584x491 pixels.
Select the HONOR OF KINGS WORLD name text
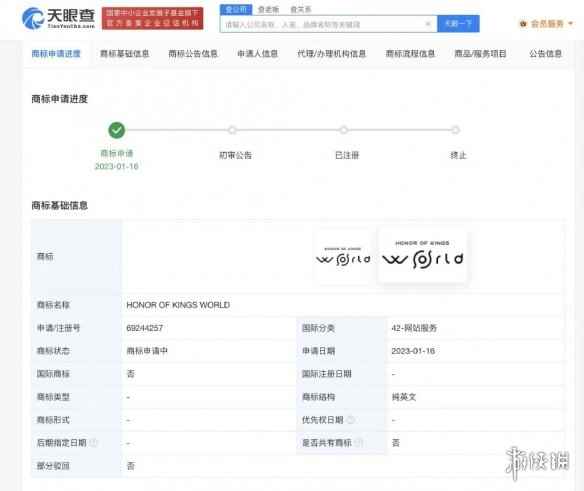[x=178, y=305]
